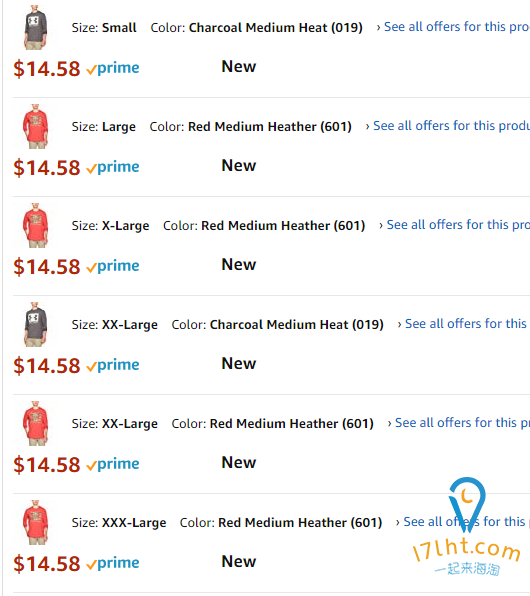Click the prime badge on the Large Red offer
The height and width of the screenshot is (596, 530).
(113, 167)
